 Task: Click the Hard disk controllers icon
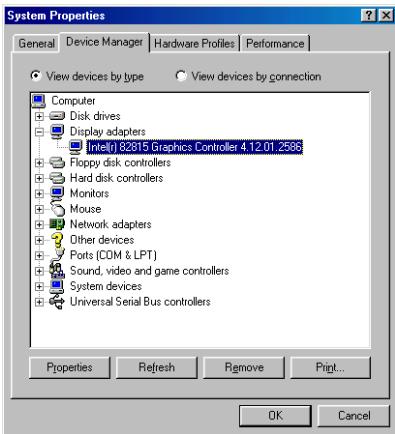[x=57, y=178]
